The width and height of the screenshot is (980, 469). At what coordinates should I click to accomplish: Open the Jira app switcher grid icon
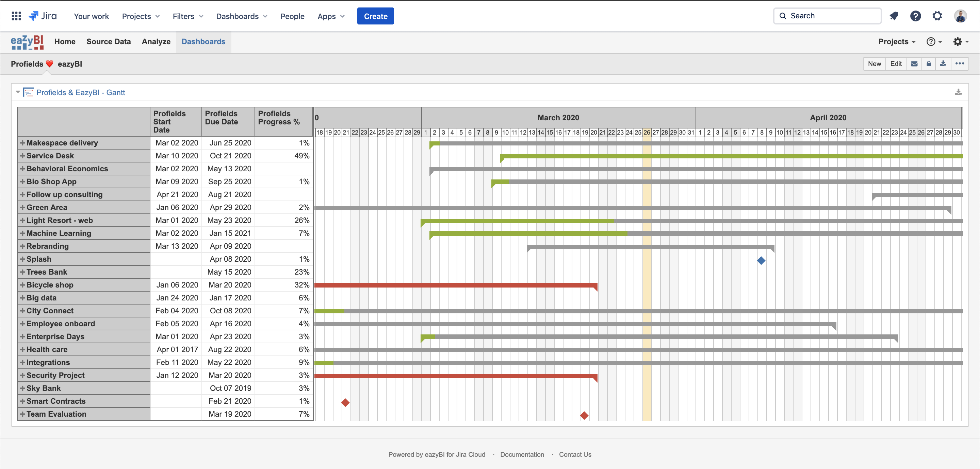[16, 16]
